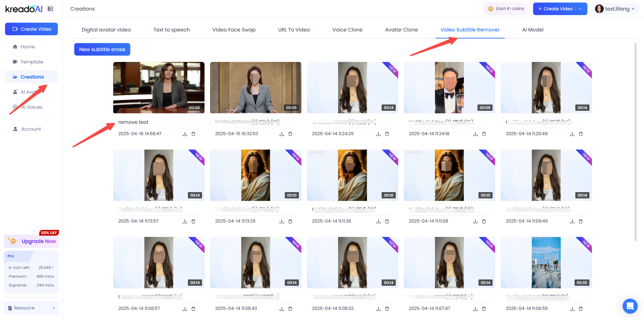Open the Voice Clone tab

[347, 30]
